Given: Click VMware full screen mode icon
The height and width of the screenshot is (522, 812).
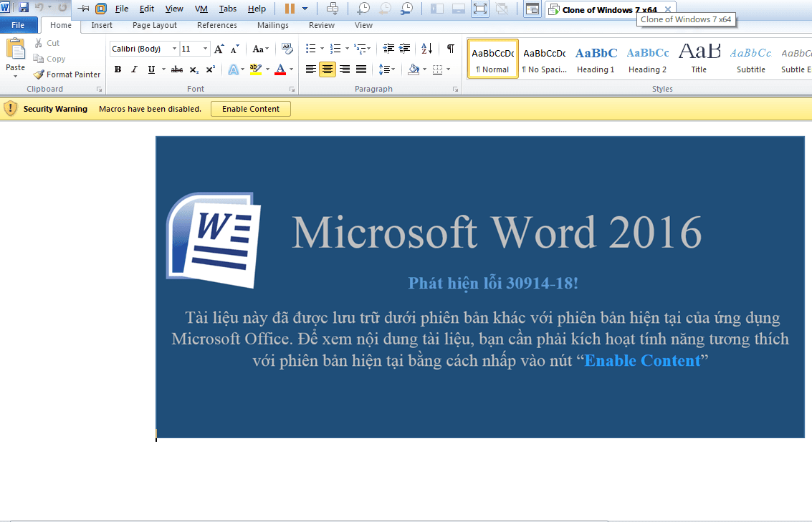Looking at the screenshot, I should [x=480, y=9].
